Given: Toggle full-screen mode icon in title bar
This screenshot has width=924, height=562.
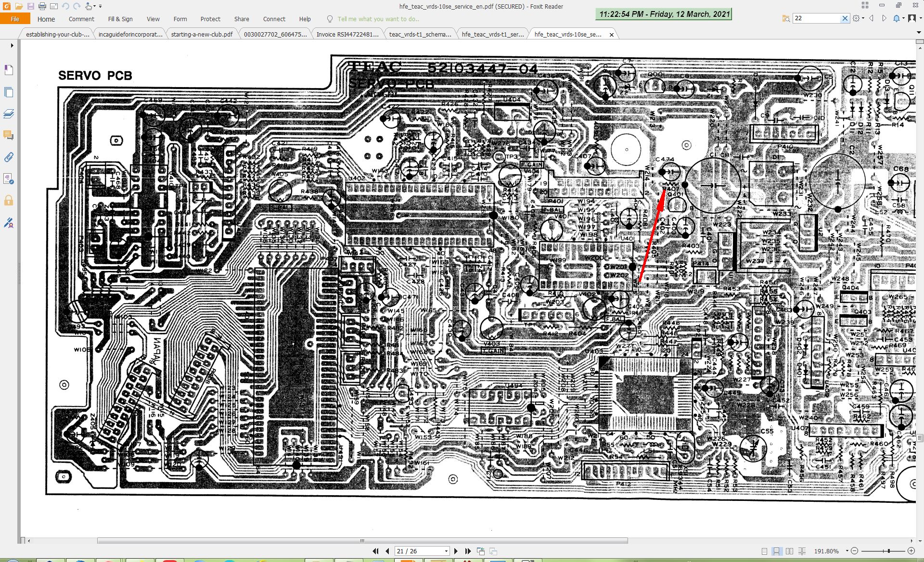Looking at the screenshot, I should (x=865, y=5).
